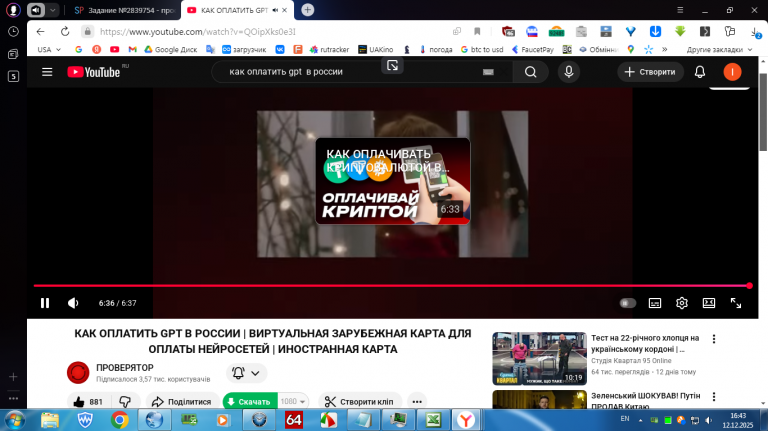The width and height of the screenshot is (768, 431).
Task: Bookmark this page with the ribbon icon
Action: 477,31
